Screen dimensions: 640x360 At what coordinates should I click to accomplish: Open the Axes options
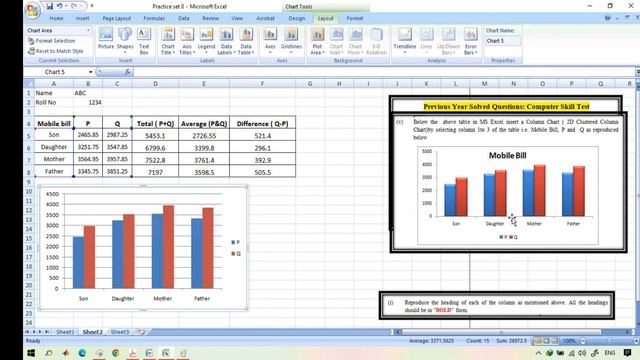[270, 41]
